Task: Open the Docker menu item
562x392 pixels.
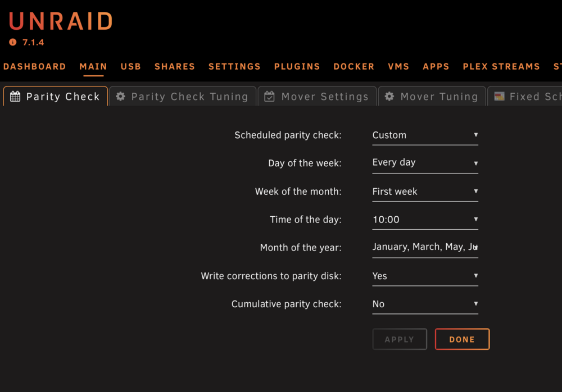Action: click(x=353, y=67)
